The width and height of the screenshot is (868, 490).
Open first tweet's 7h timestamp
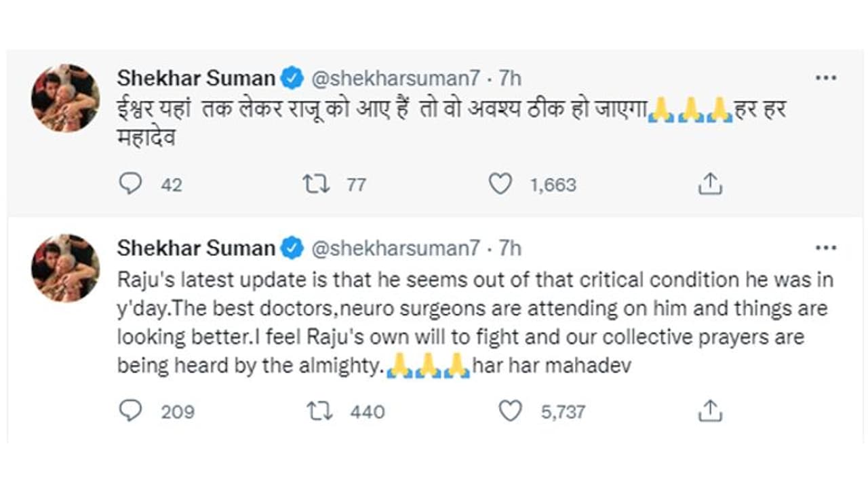510,79
